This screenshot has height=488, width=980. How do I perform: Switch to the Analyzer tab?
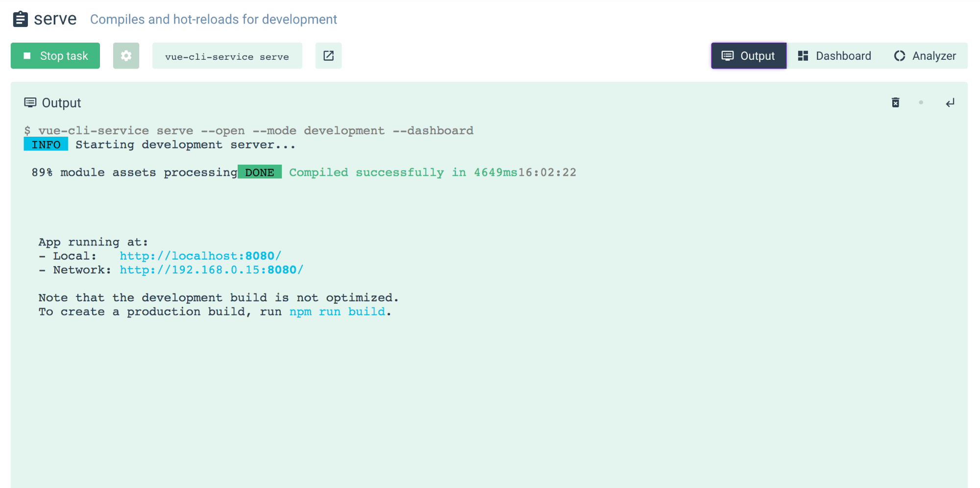click(x=925, y=56)
